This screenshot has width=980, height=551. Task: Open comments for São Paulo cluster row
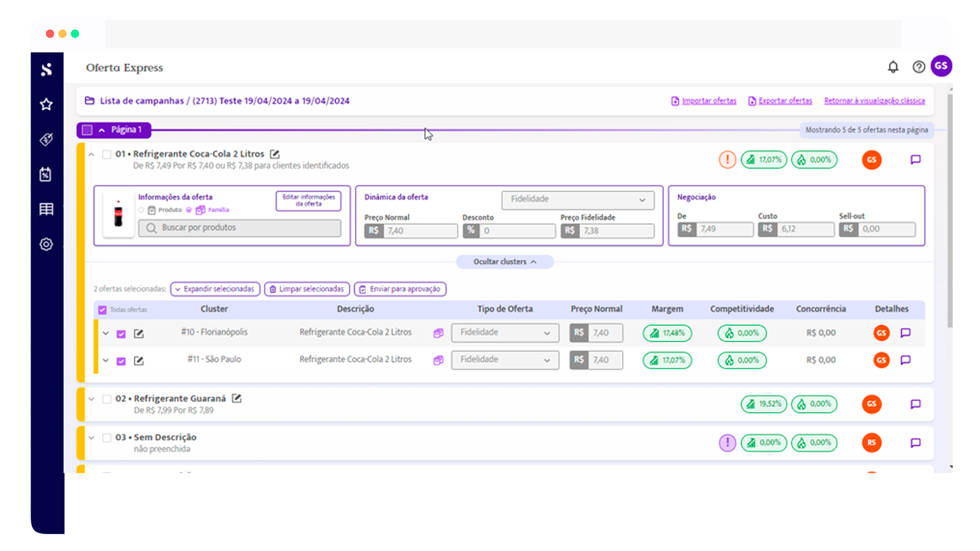[x=905, y=360]
